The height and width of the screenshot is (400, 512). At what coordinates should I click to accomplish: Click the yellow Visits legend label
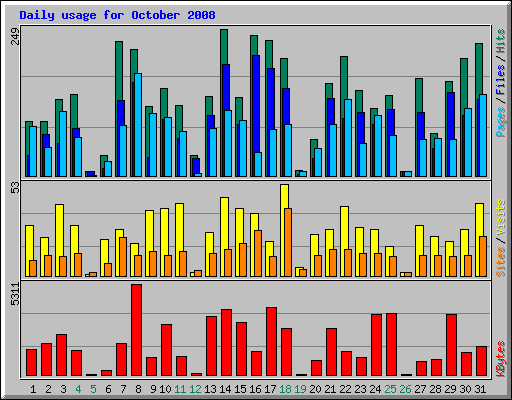pyautogui.click(x=501, y=218)
